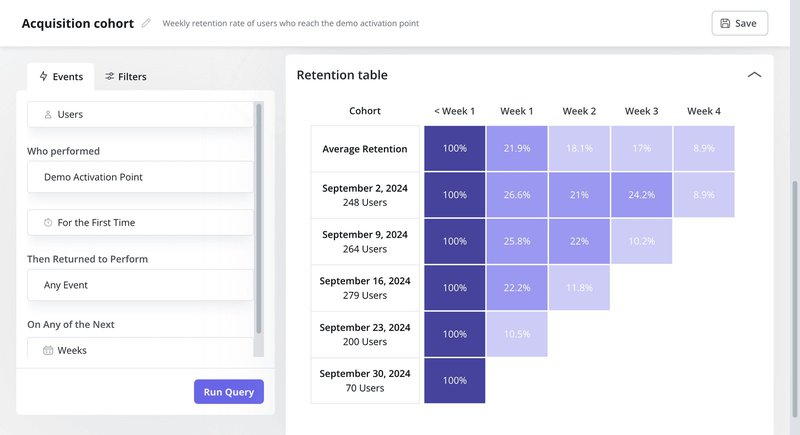Click the floppy disk Save icon
Viewport: 800px width, 435px height.
tap(725, 23)
